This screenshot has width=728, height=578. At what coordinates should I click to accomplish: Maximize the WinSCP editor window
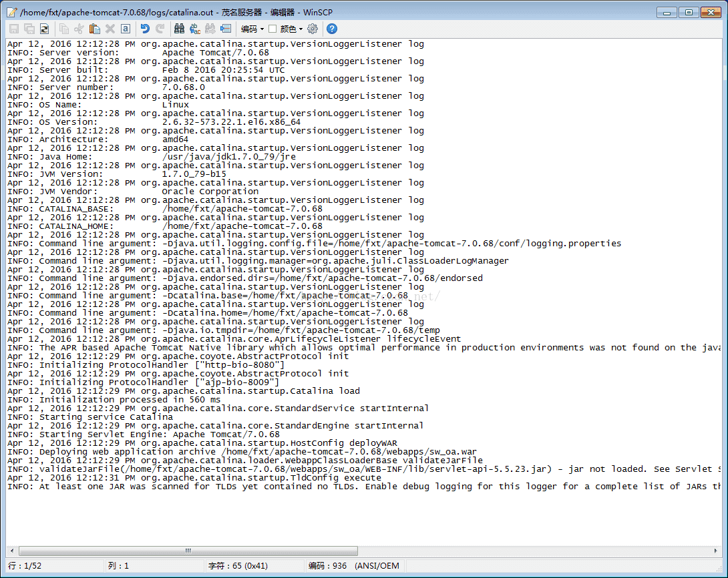(x=689, y=13)
